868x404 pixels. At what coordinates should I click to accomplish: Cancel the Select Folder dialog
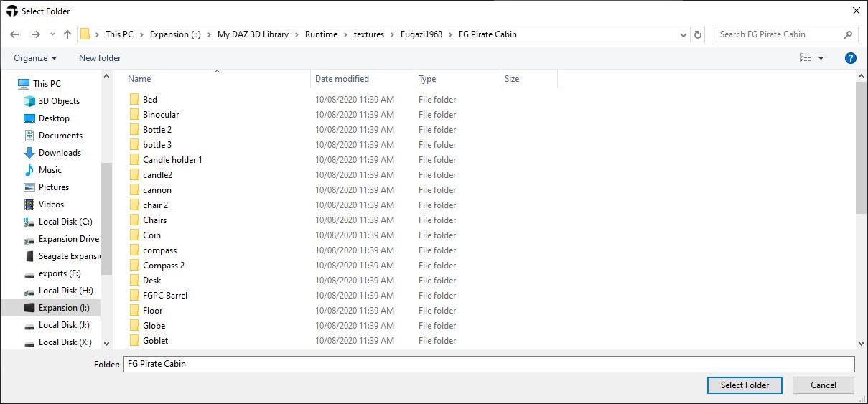point(823,385)
